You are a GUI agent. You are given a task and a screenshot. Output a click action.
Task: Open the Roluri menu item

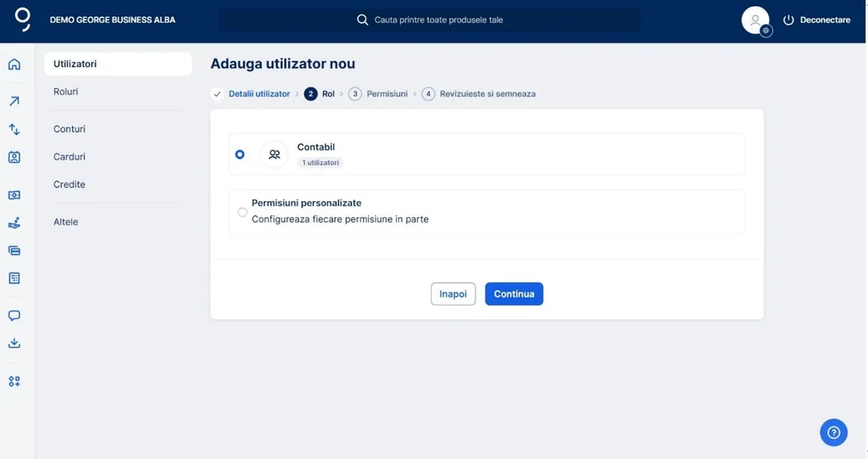66,92
